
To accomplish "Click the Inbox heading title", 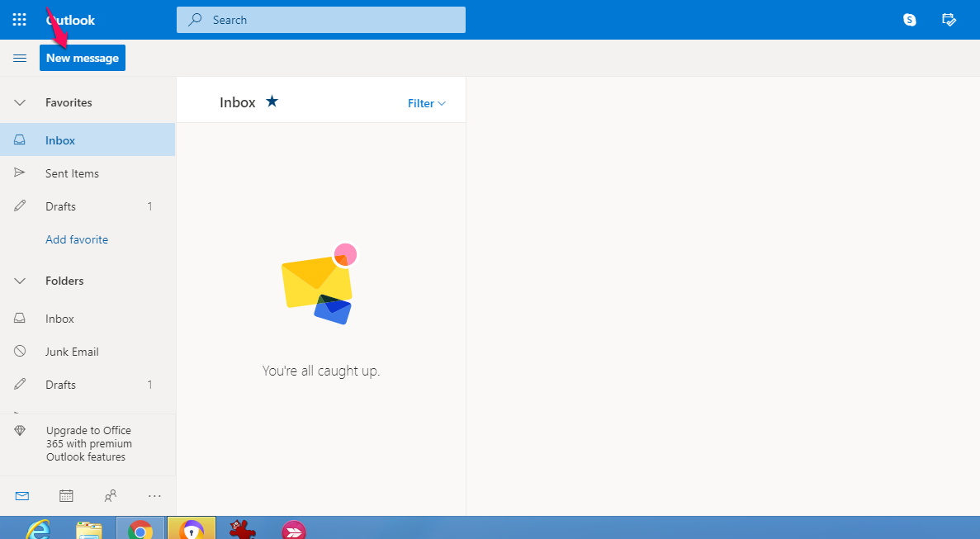I will [x=238, y=102].
